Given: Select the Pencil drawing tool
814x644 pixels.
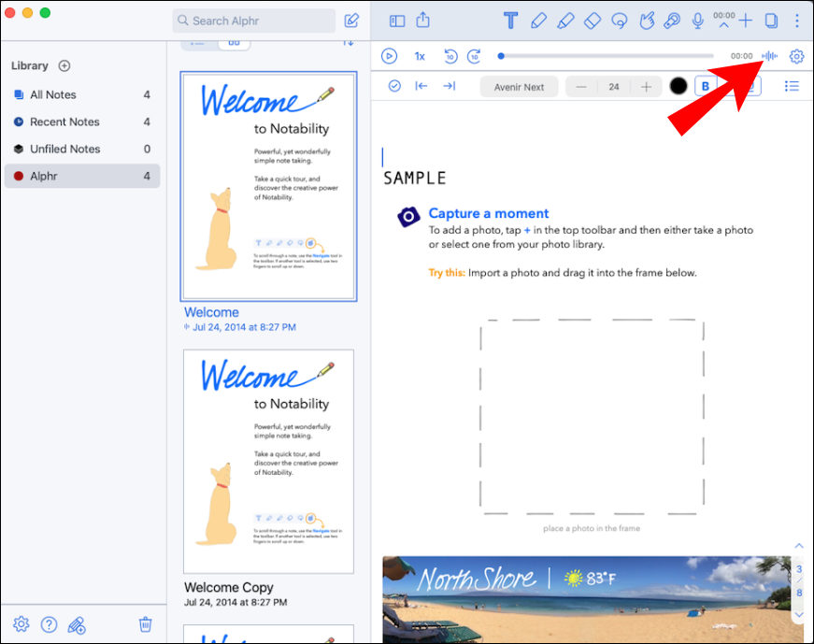Looking at the screenshot, I should (538, 21).
